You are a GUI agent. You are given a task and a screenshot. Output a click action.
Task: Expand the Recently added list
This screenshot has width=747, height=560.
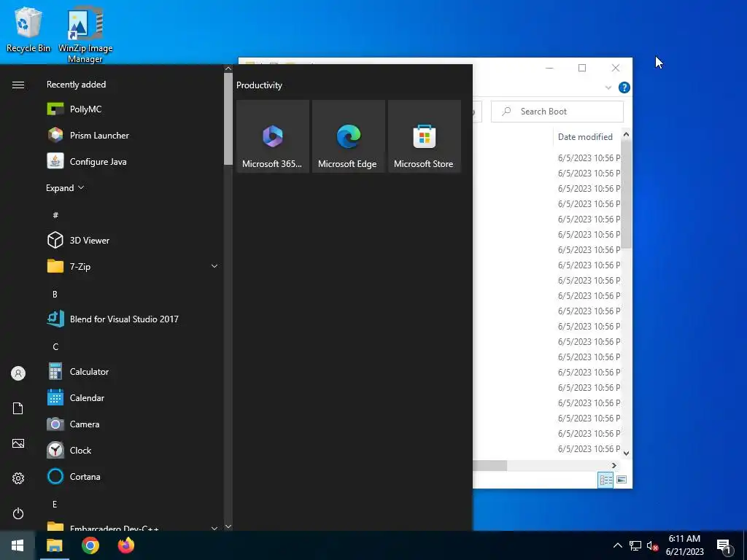pos(65,187)
